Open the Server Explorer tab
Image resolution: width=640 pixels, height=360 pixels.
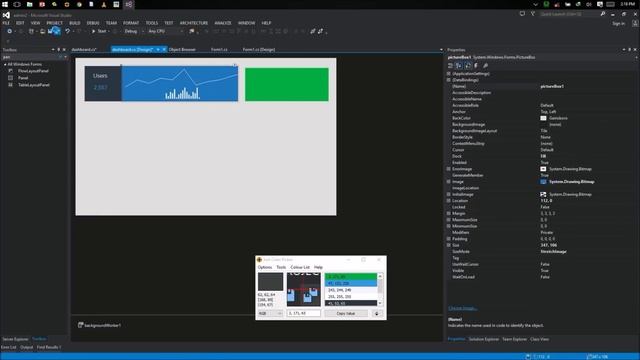(16, 339)
